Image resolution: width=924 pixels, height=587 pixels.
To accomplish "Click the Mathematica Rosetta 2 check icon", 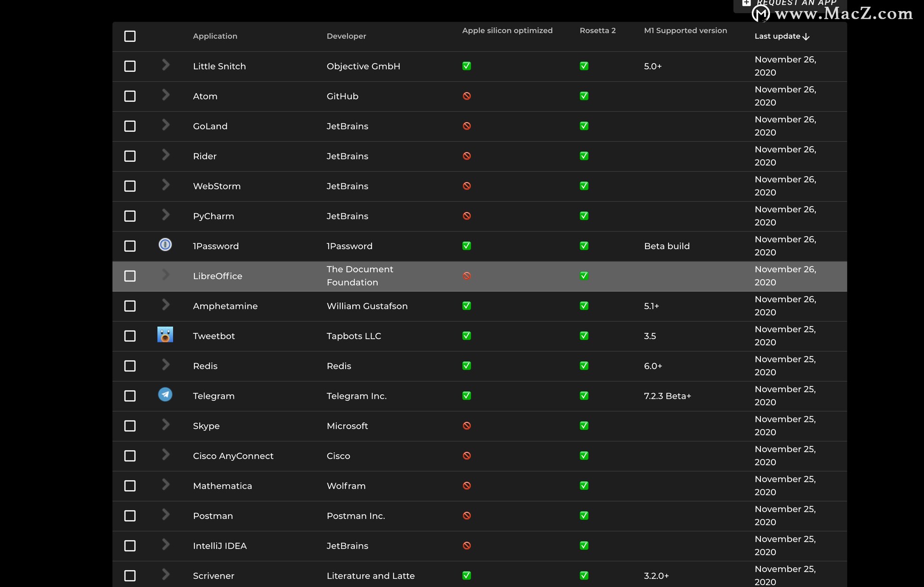I will [584, 486].
